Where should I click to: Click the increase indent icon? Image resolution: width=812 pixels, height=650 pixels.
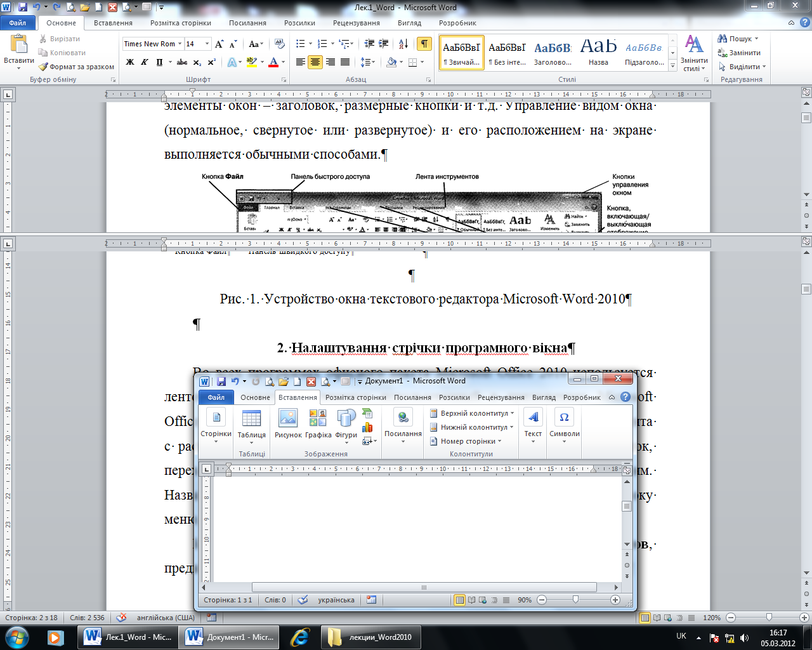pyautogui.click(x=383, y=44)
